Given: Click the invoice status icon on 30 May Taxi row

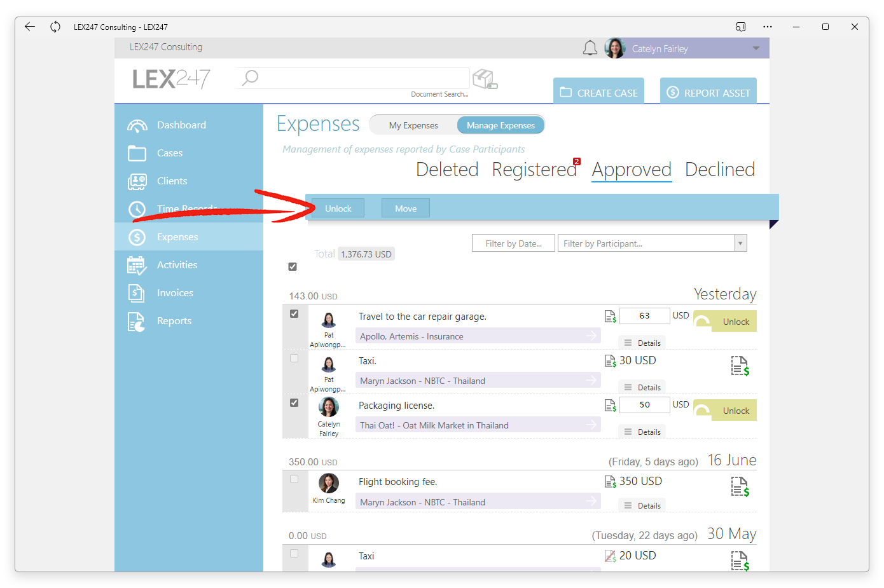Looking at the screenshot, I should [740, 561].
